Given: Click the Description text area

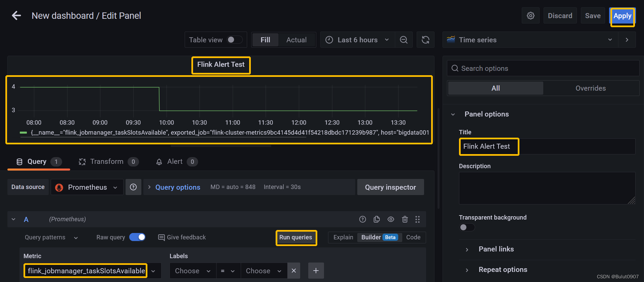Looking at the screenshot, I should click(x=547, y=188).
